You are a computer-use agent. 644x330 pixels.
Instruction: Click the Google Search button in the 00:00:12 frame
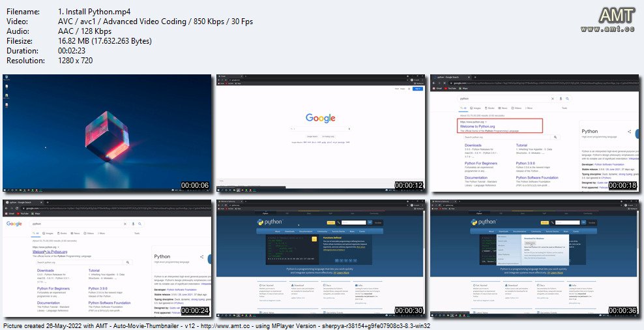pos(312,136)
